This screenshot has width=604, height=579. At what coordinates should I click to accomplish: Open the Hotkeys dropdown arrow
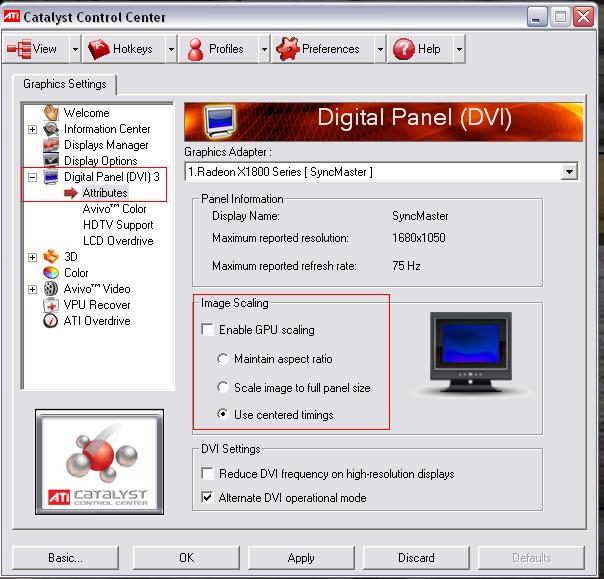click(171, 49)
